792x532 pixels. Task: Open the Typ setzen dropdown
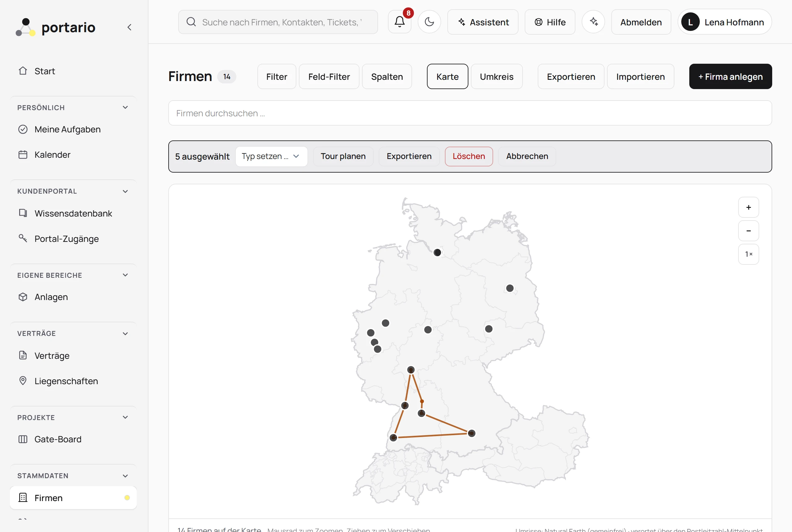tap(271, 157)
